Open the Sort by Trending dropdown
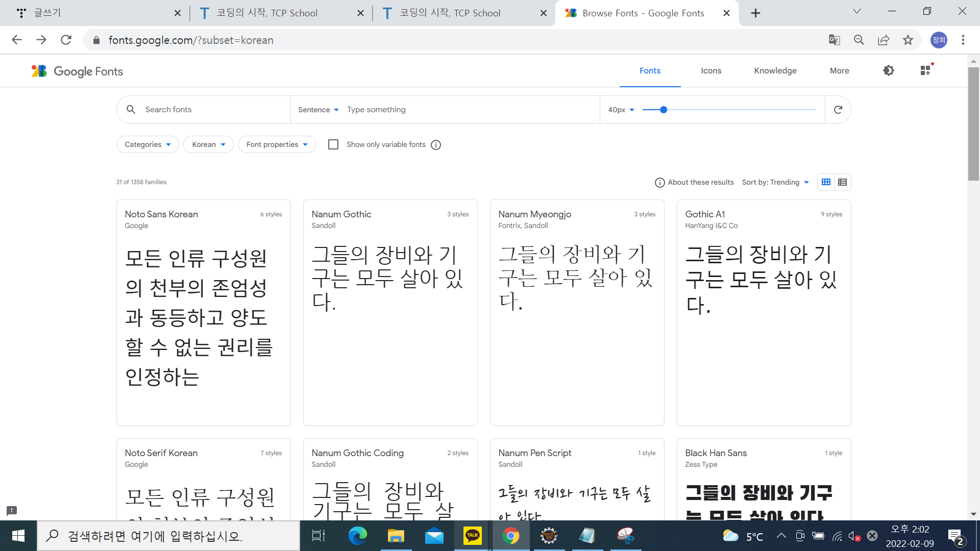This screenshot has height=551, width=980. 775,182
